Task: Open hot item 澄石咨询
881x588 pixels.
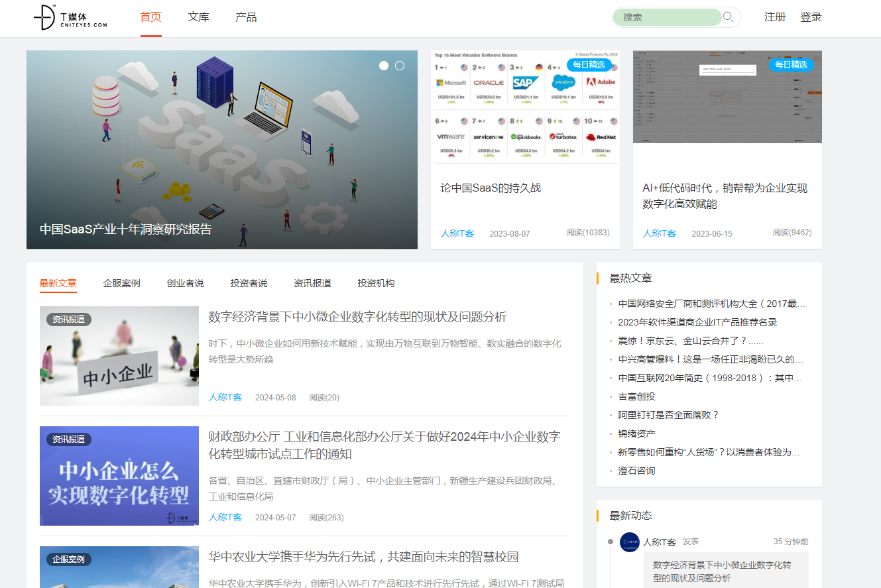Action: pyautogui.click(x=637, y=471)
